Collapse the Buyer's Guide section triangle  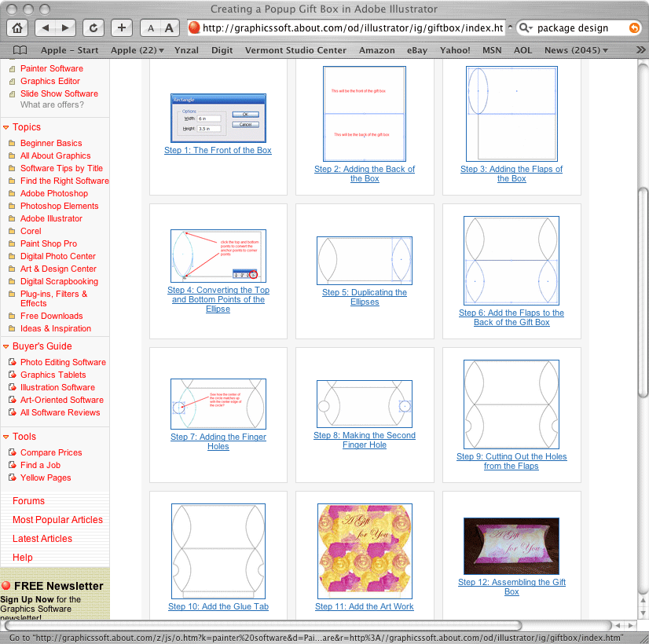tap(5, 346)
